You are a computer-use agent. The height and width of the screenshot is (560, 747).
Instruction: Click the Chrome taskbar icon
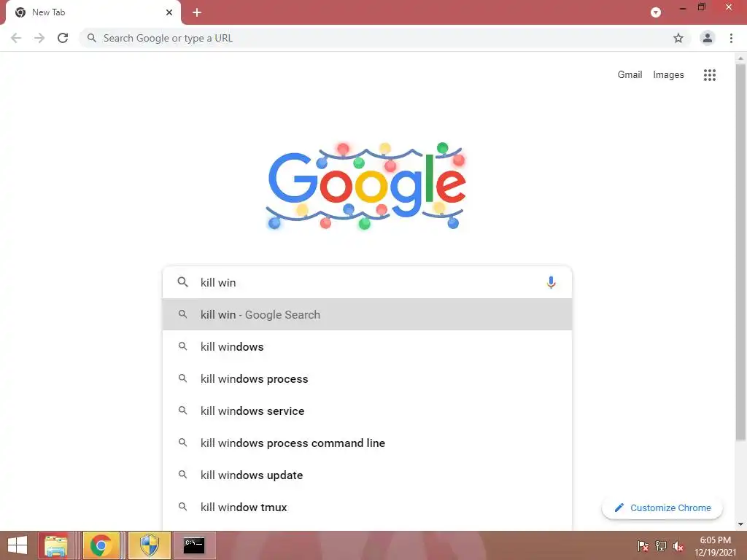pyautogui.click(x=101, y=545)
